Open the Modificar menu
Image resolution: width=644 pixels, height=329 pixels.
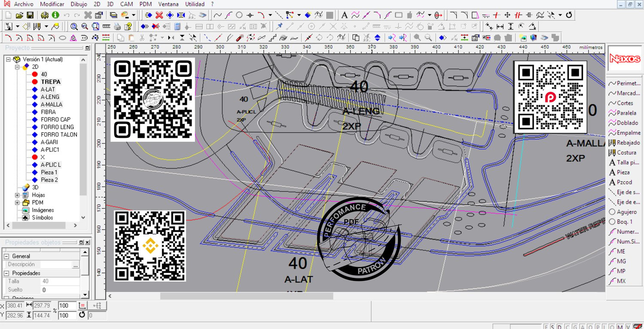[x=52, y=4]
